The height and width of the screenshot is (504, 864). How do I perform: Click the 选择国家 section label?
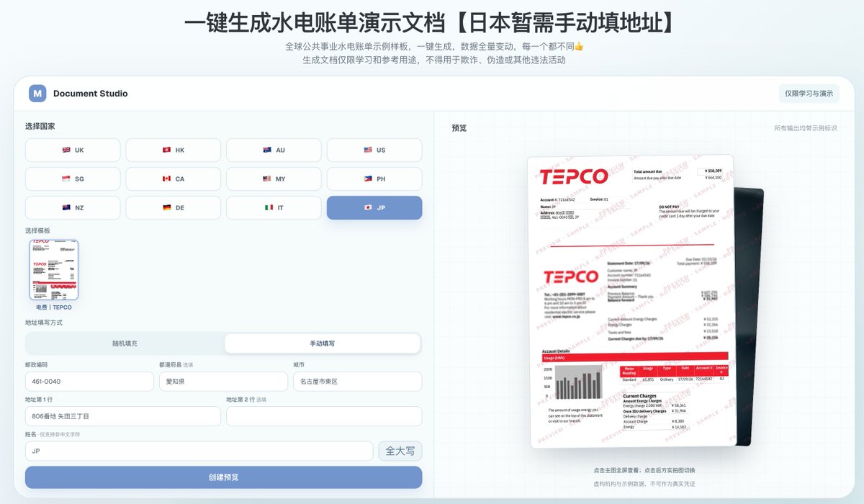(x=40, y=126)
